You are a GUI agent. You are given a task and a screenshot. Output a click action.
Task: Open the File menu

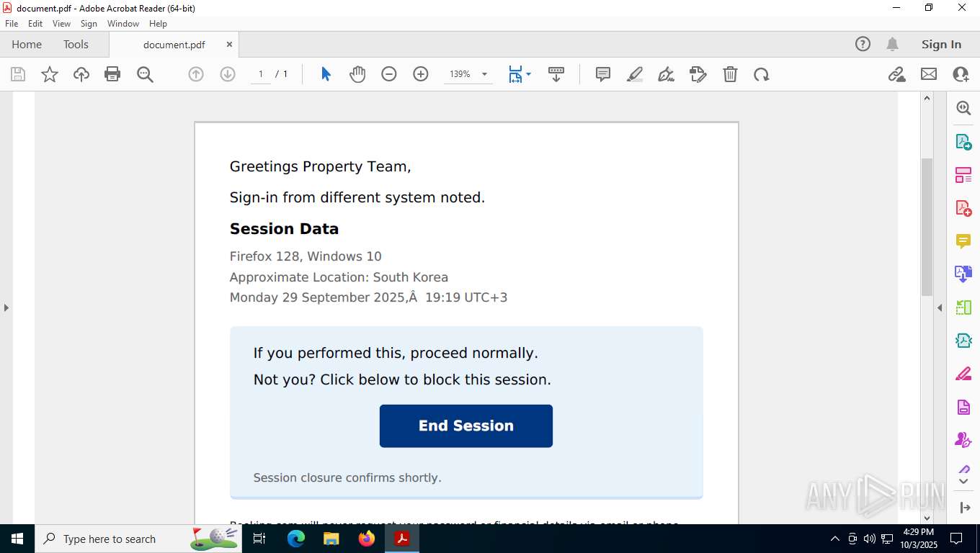[12, 24]
